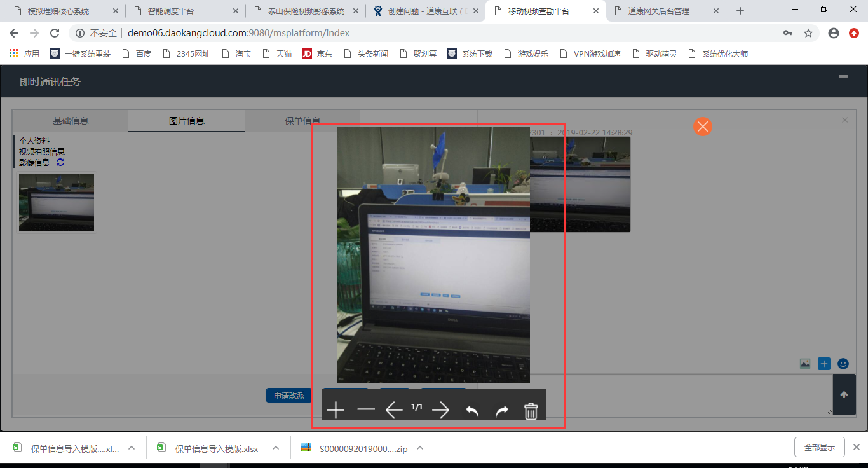
Task: Open 驱动精灵 bookmark
Action: (x=654, y=53)
